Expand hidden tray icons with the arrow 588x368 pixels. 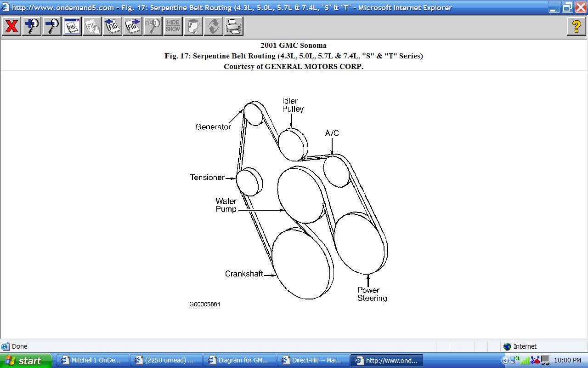(x=506, y=361)
